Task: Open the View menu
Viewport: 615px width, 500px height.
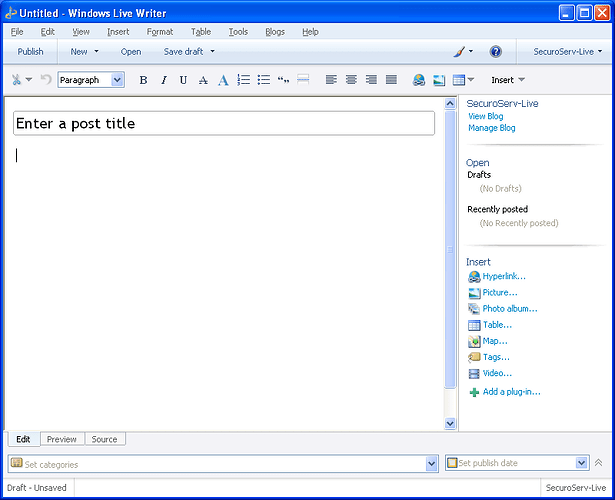Action: [81, 32]
